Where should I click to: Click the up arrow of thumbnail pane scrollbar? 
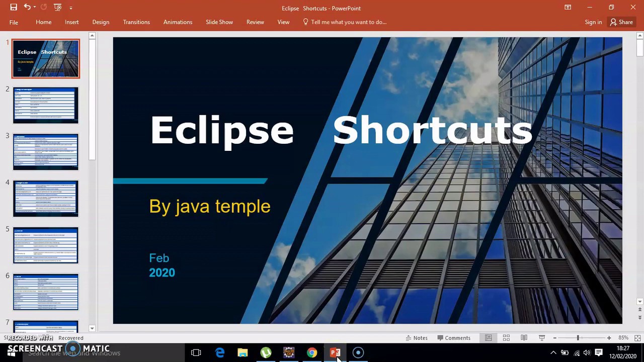click(92, 36)
